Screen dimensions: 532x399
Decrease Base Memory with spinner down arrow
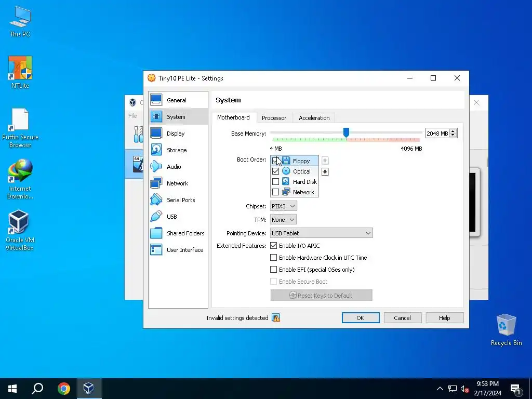pyautogui.click(x=453, y=136)
